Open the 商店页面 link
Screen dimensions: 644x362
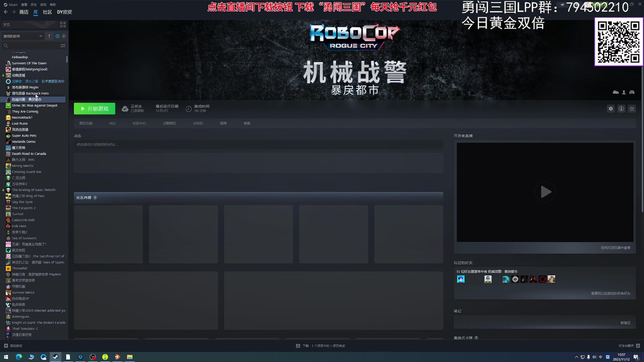86,123
